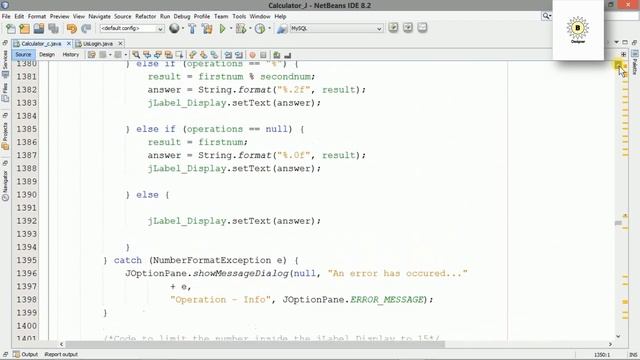The height and width of the screenshot is (360, 640).
Task: Switch to the History view
Action: 71,55
